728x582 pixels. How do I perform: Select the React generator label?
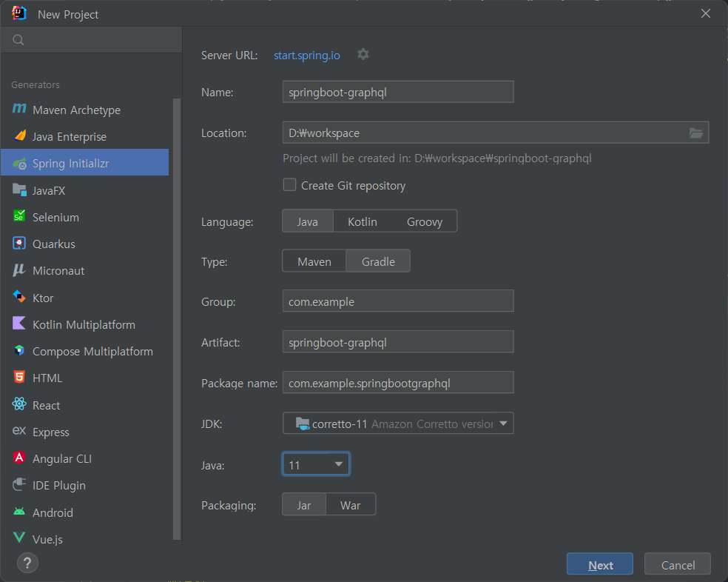point(47,405)
